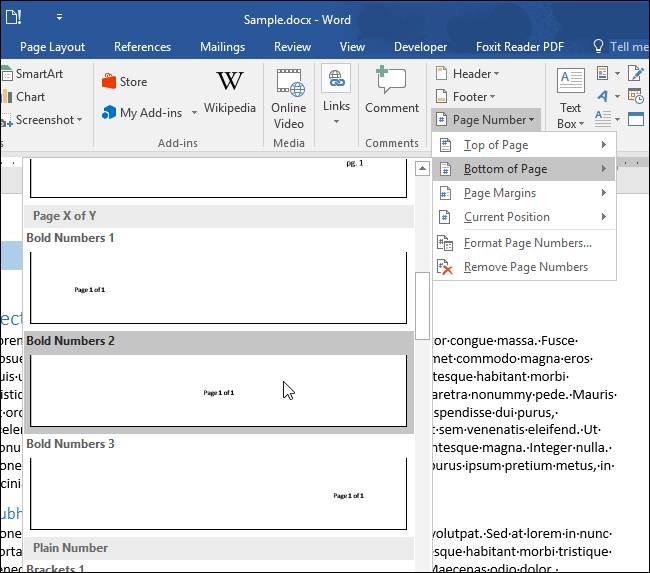Switch to the View tab
Viewport: 650px width, 573px height.
[352, 47]
